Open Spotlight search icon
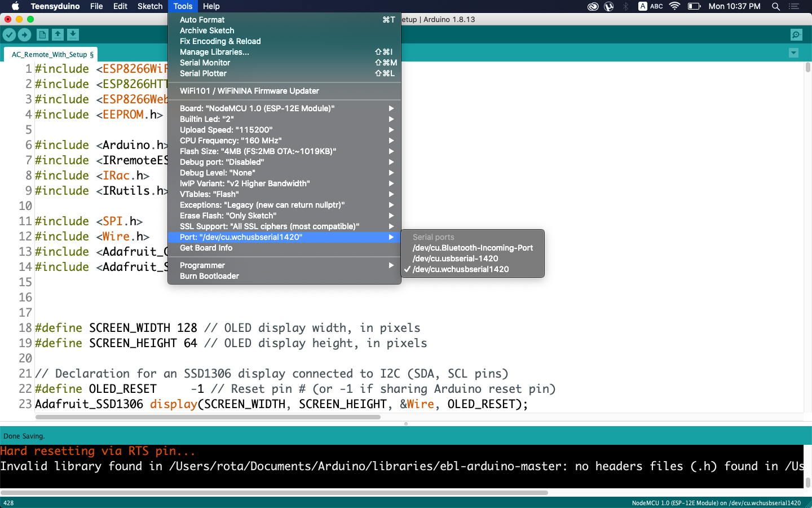Screen dimensions: 812x508 point(776,6)
